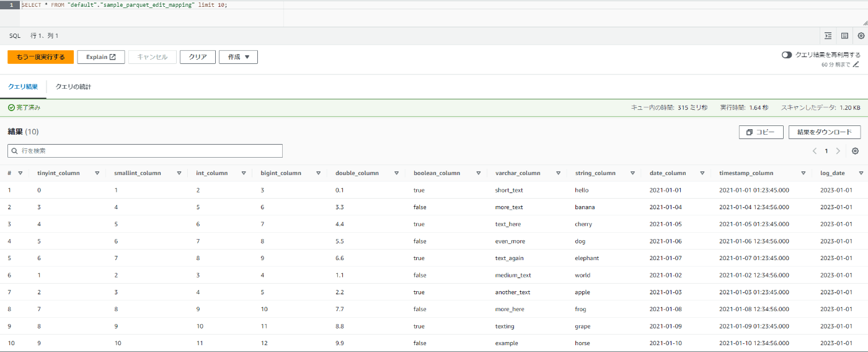Click the pencil edit icon for reuse duration
868x352 pixels.
click(856, 64)
